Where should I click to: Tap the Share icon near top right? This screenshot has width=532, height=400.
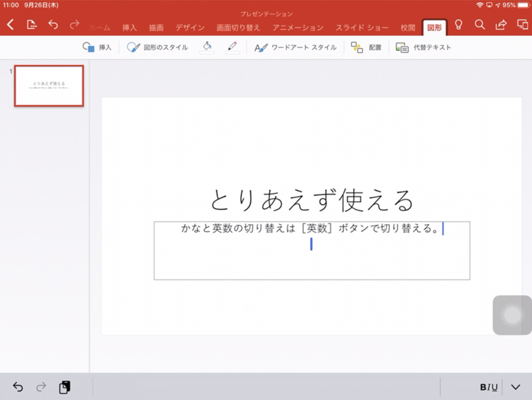(501, 25)
